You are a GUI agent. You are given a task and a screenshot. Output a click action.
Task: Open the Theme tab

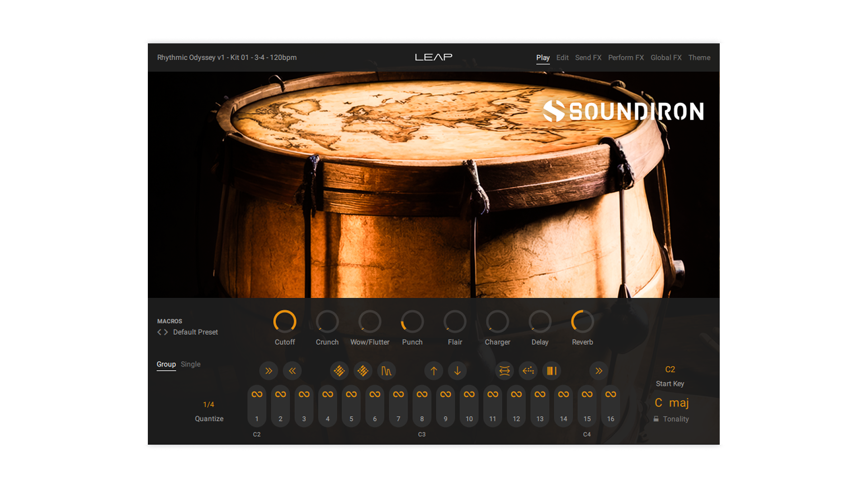699,58
